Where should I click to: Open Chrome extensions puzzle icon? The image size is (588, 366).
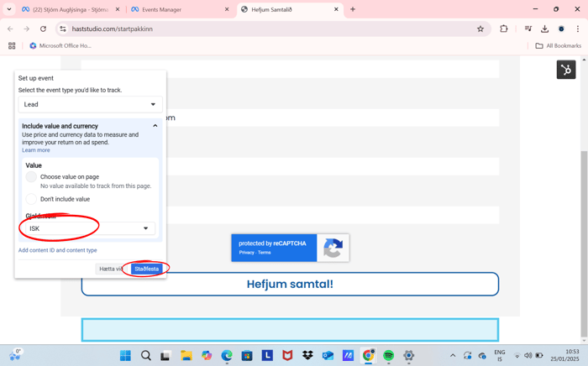point(504,29)
